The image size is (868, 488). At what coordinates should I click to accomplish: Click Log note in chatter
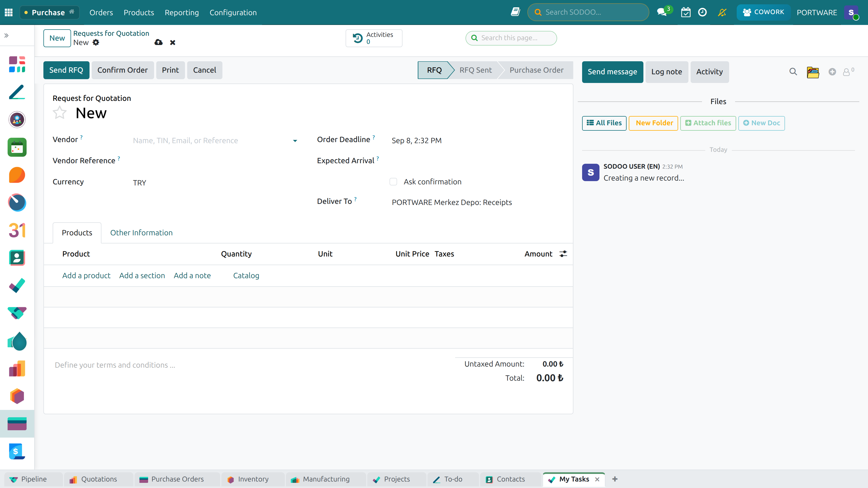pyautogui.click(x=666, y=72)
